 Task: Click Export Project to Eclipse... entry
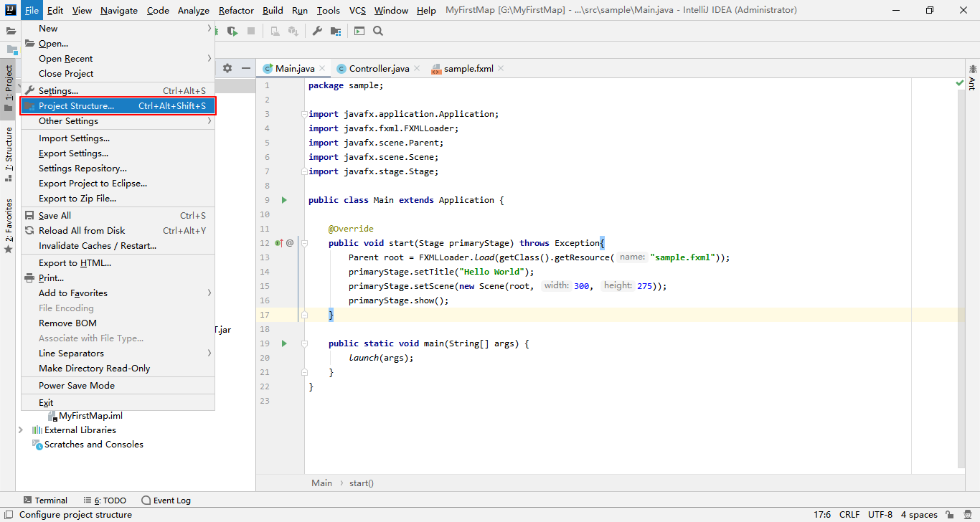pyautogui.click(x=118, y=183)
